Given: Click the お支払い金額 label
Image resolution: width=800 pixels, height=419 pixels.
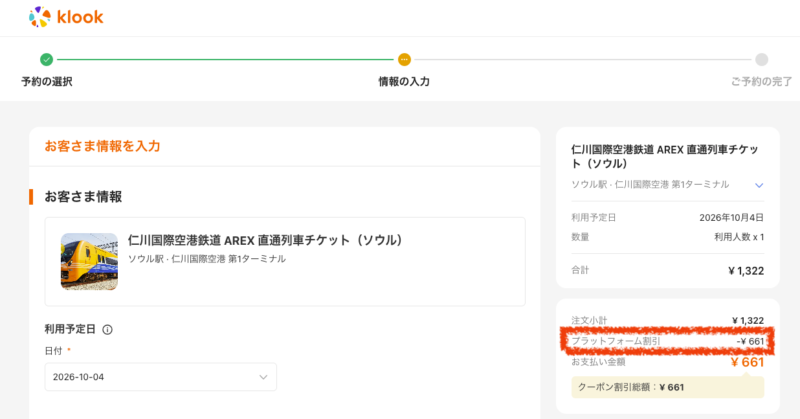Looking at the screenshot, I should (x=598, y=362).
